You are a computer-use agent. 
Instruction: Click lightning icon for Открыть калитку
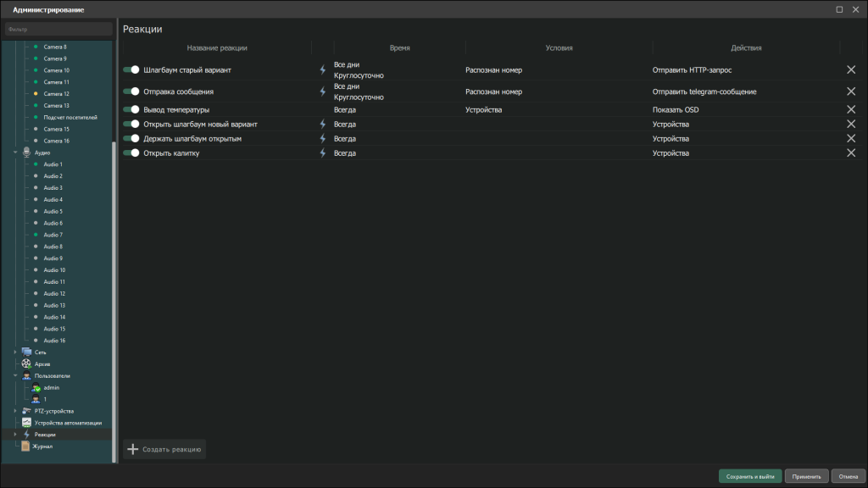click(323, 152)
